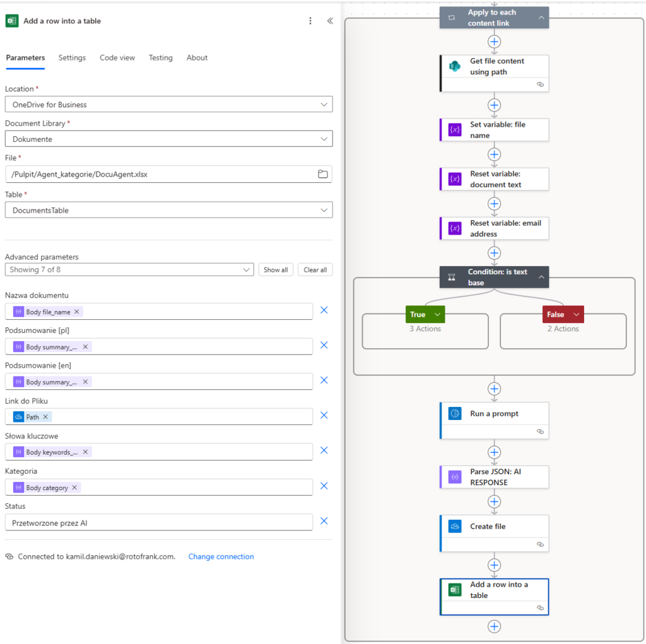646x644 pixels.
Task: Click the variable icon on Set variable: file name
Action: coord(455,130)
